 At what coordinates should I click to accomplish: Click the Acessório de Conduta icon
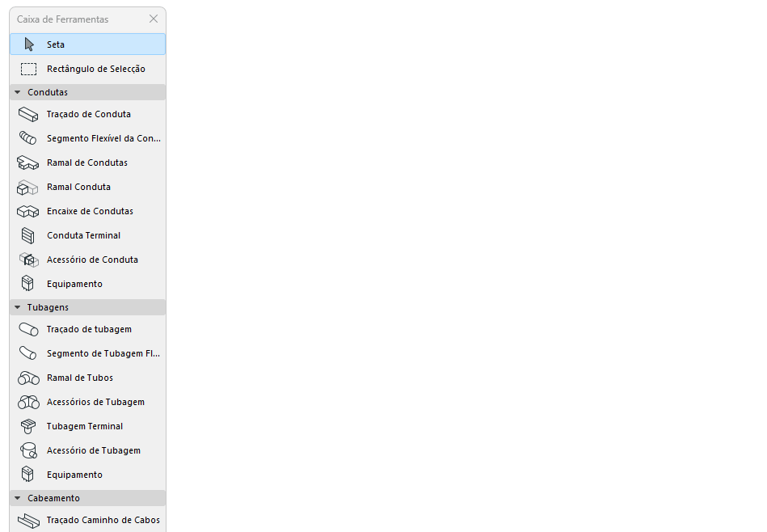27,260
